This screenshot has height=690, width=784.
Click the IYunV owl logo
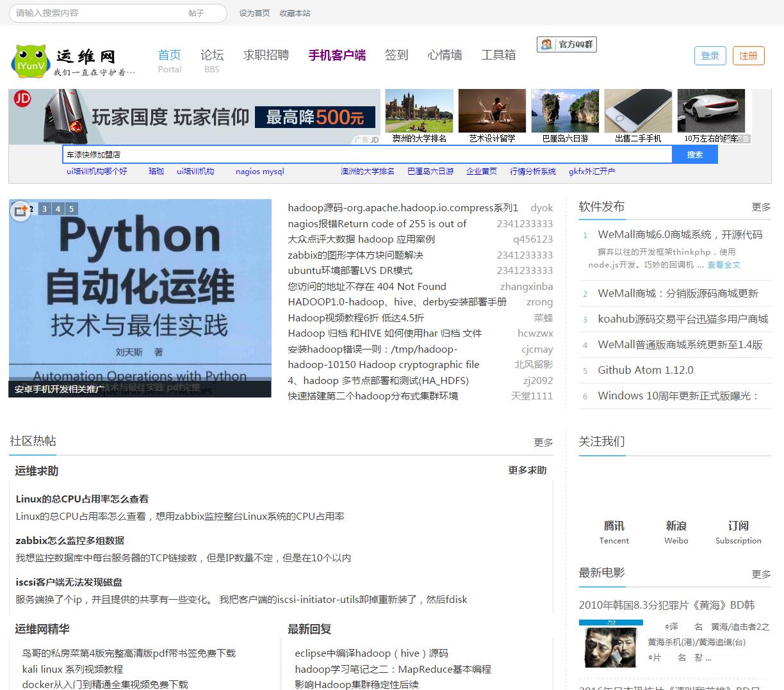point(30,61)
